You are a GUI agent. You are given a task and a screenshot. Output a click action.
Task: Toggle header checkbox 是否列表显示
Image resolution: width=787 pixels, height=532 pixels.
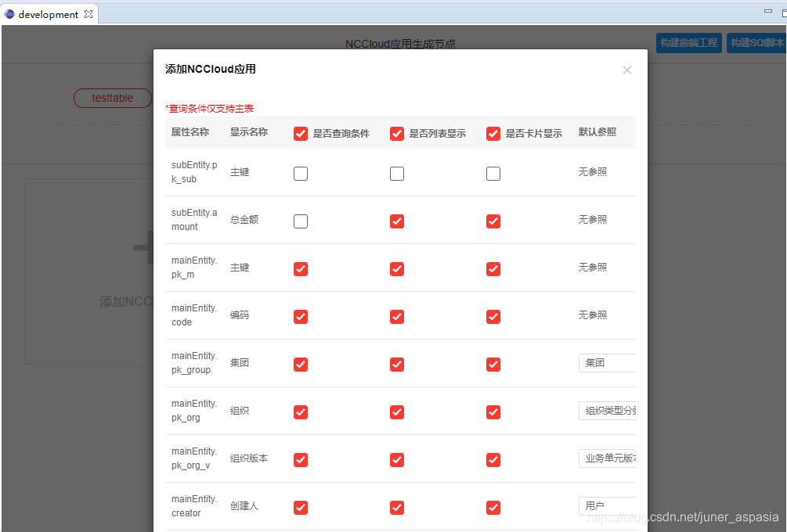(x=397, y=134)
